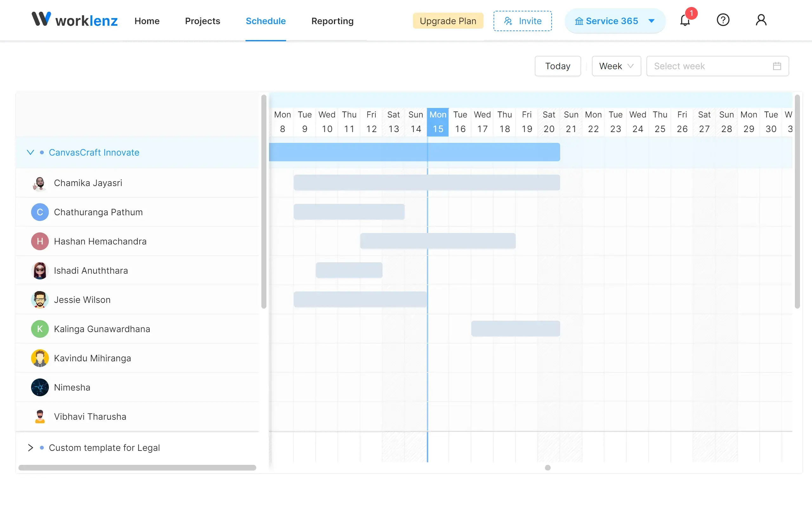Click Vibhavi Tharusha's avatar
Screen dimensions: 812x508
tap(40, 417)
